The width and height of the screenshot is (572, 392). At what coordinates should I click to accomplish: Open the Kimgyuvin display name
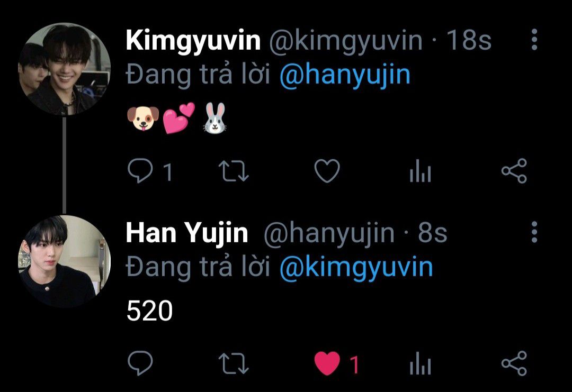click(x=193, y=41)
